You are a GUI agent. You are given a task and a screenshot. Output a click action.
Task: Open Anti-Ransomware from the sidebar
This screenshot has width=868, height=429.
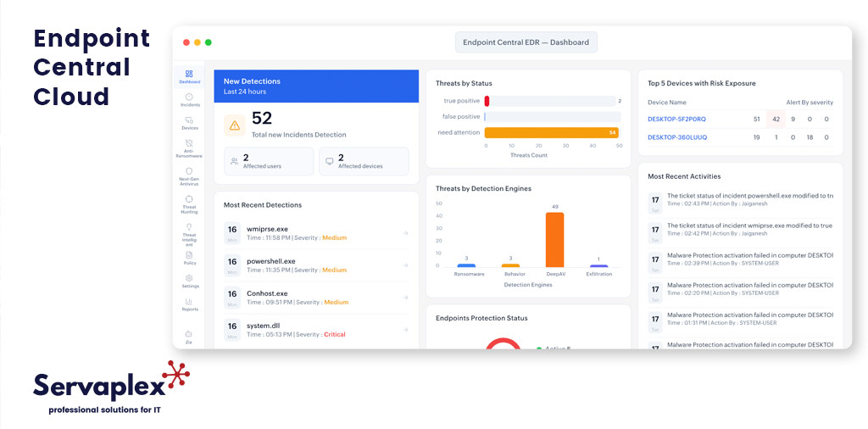[x=189, y=148]
